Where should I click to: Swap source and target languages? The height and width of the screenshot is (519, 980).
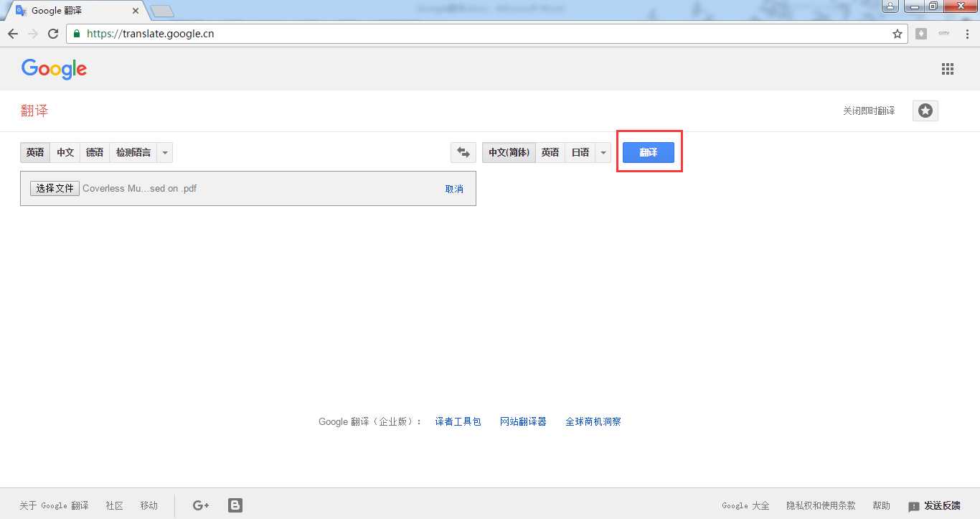463,152
